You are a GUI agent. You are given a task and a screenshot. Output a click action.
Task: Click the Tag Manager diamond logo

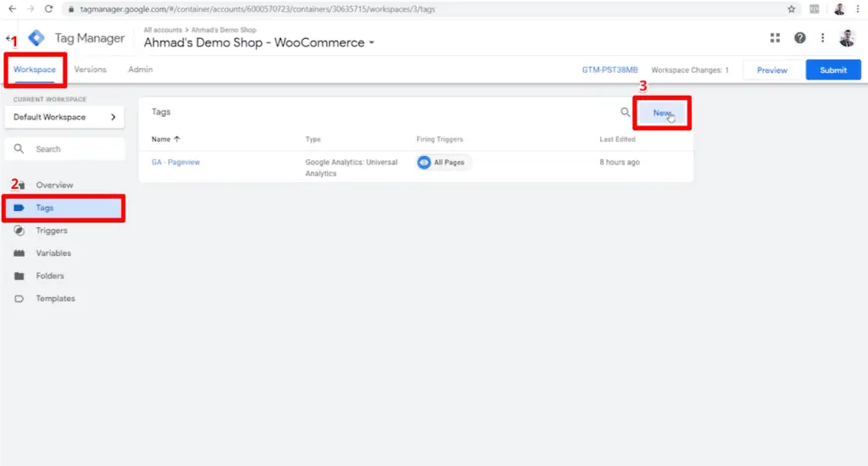click(x=36, y=37)
